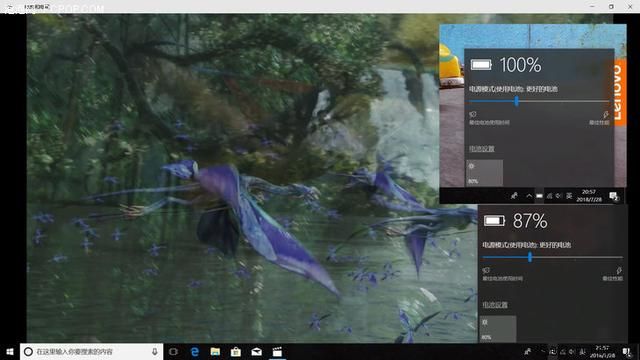The height and width of the screenshot is (360, 640).
Task: Click battery icon in the inset 20:57 taskbar
Action: [x=539, y=196]
